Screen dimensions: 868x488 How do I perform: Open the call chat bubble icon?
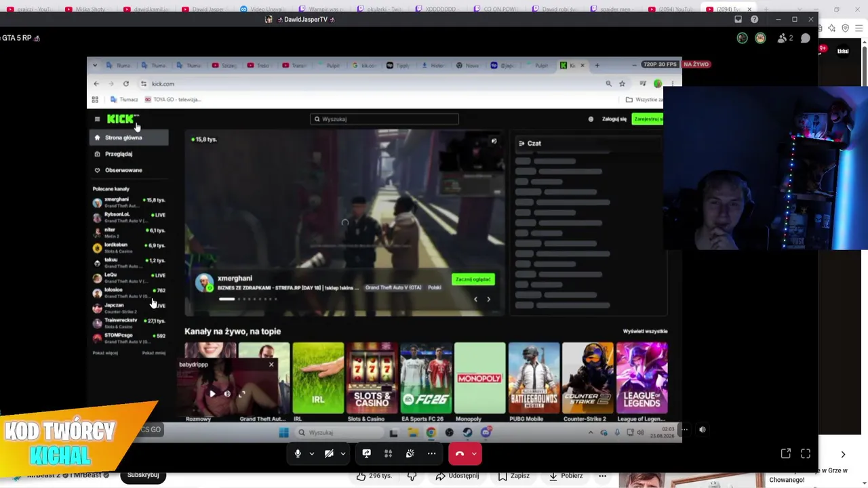pyautogui.click(x=806, y=38)
